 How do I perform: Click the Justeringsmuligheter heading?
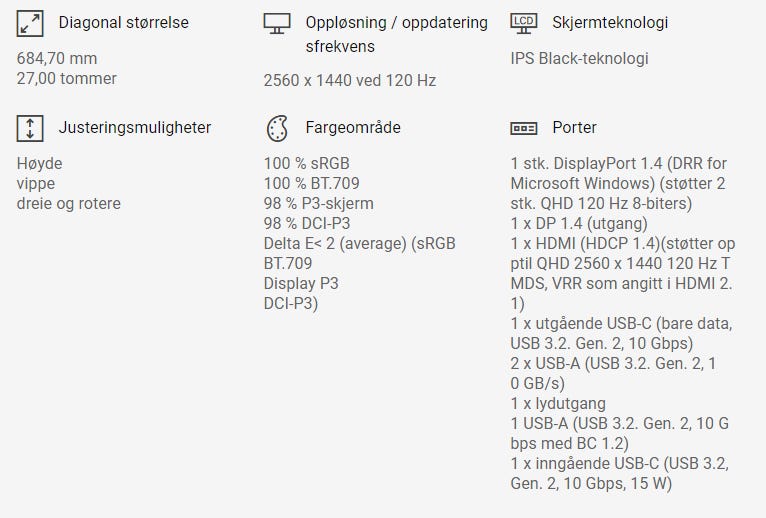point(134,128)
